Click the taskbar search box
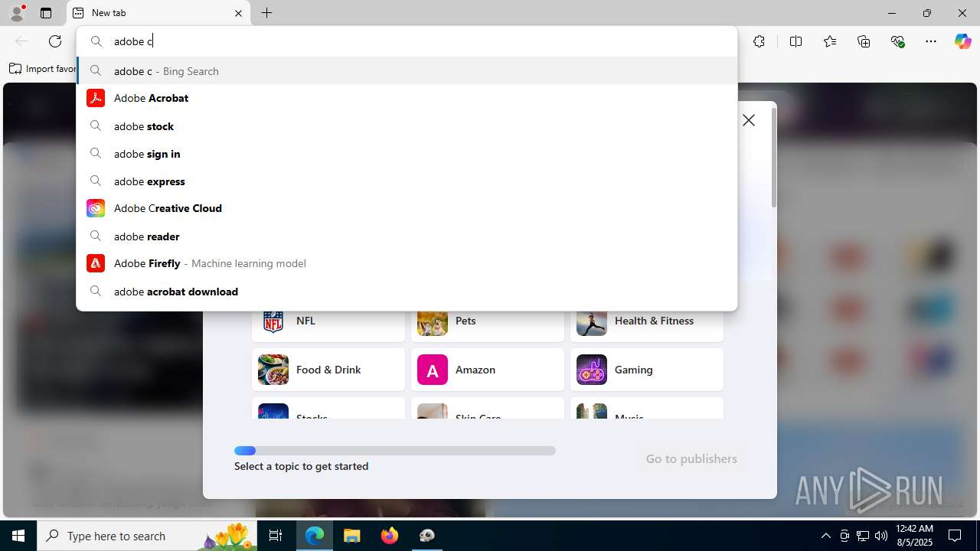Screen dimensions: 980x551 pos(147,536)
